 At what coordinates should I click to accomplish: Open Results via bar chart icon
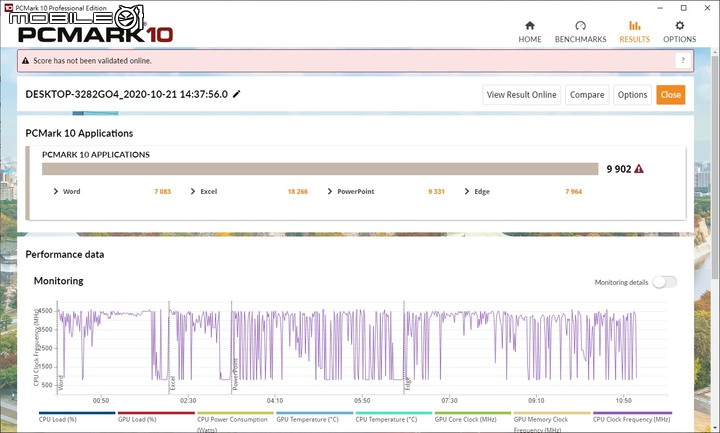(x=635, y=25)
